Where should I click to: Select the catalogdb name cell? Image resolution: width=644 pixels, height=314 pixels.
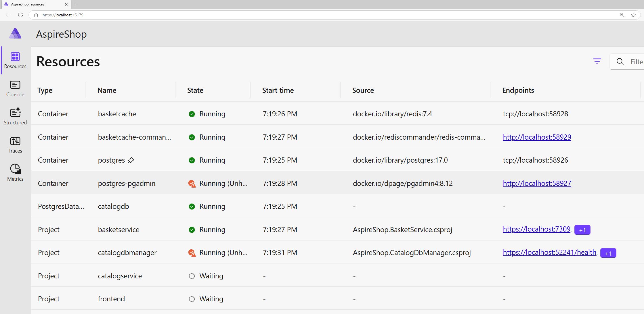(113, 206)
